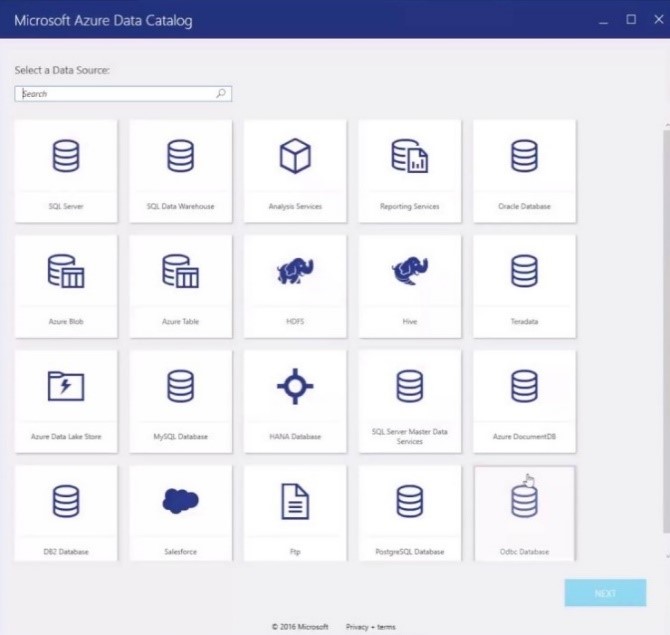Focus the data source Search field
The image size is (670, 635).
(123, 94)
